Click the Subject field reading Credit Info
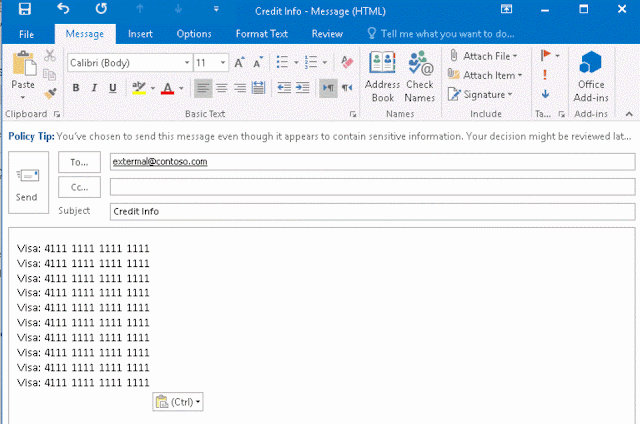The image size is (640, 424). [372, 211]
